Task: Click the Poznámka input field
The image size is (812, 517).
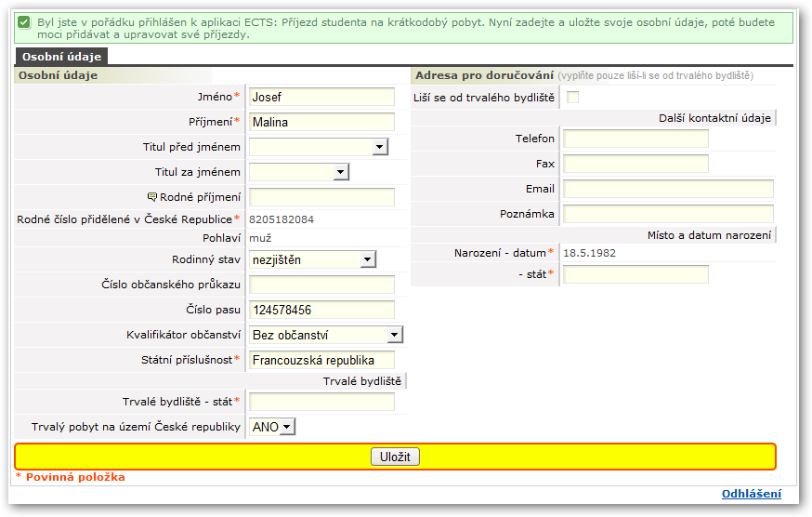Action: click(x=668, y=214)
